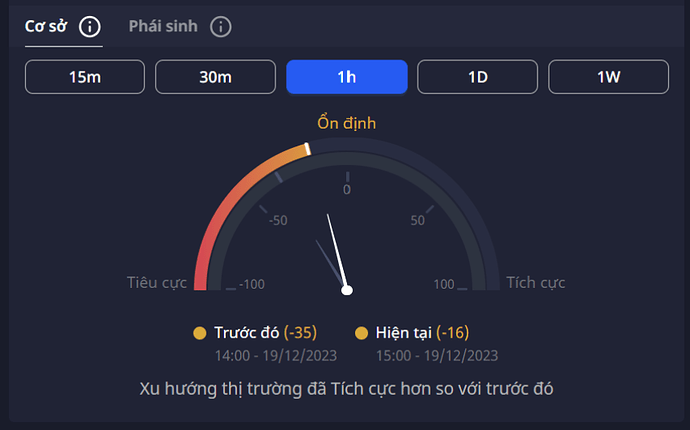This screenshot has width=690, height=430.
Task: Choose the 1h timeframe button
Action: coord(346,77)
